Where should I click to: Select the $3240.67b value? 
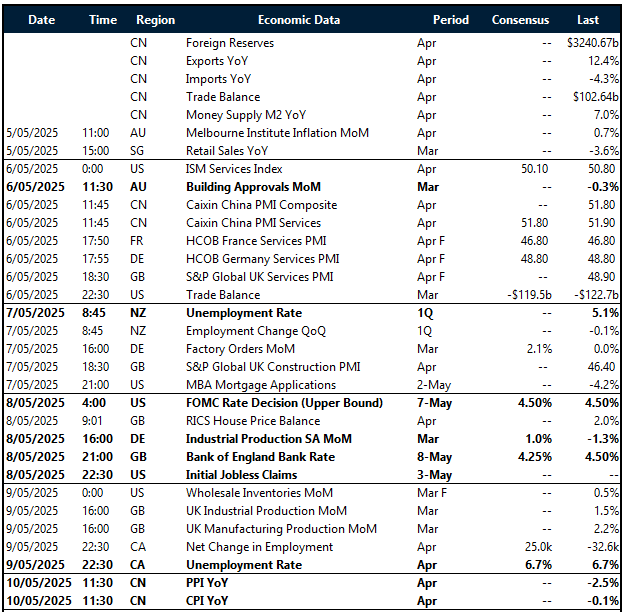592,43
